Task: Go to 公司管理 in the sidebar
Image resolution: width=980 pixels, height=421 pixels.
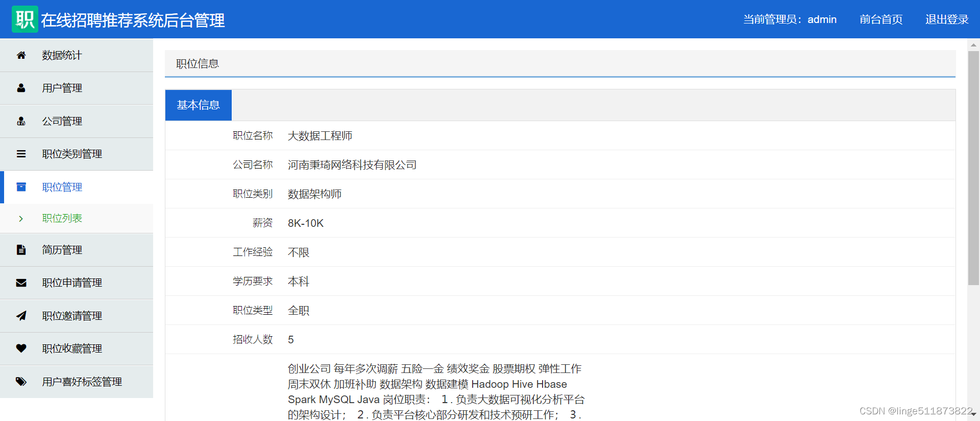Action: (x=77, y=121)
